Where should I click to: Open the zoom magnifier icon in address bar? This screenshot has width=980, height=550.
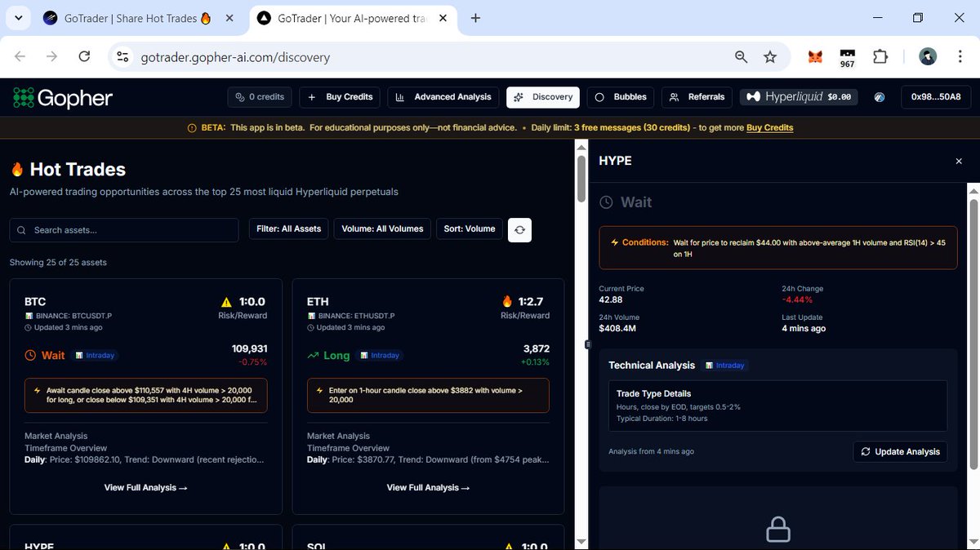pyautogui.click(x=741, y=56)
